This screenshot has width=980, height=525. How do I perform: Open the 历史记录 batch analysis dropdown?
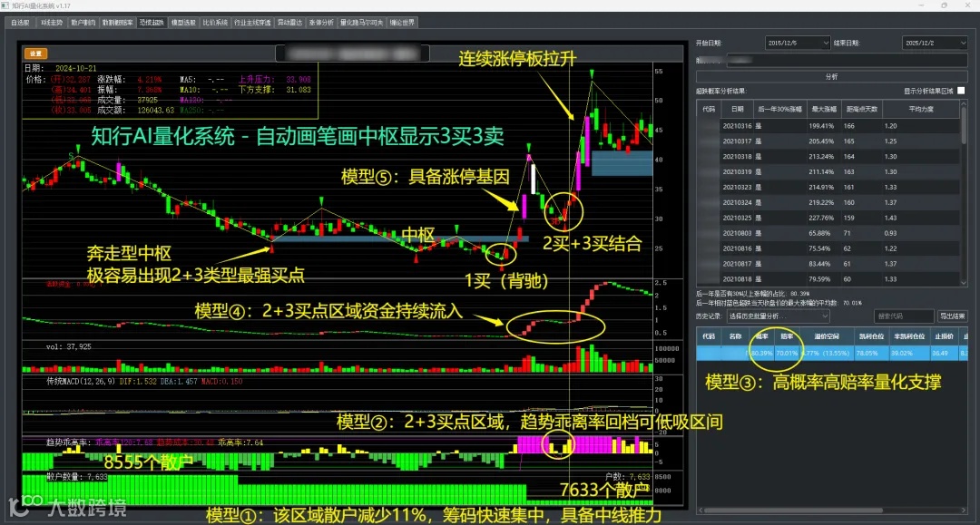click(x=779, y=316)
